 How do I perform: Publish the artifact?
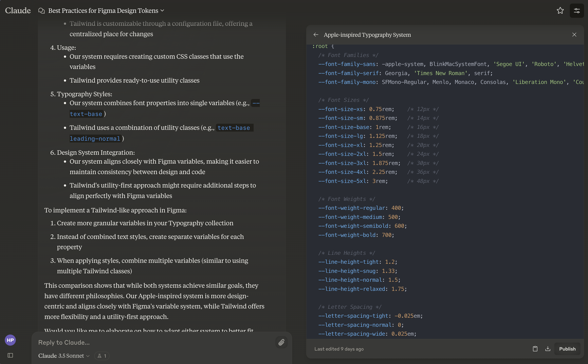point(567,349)
